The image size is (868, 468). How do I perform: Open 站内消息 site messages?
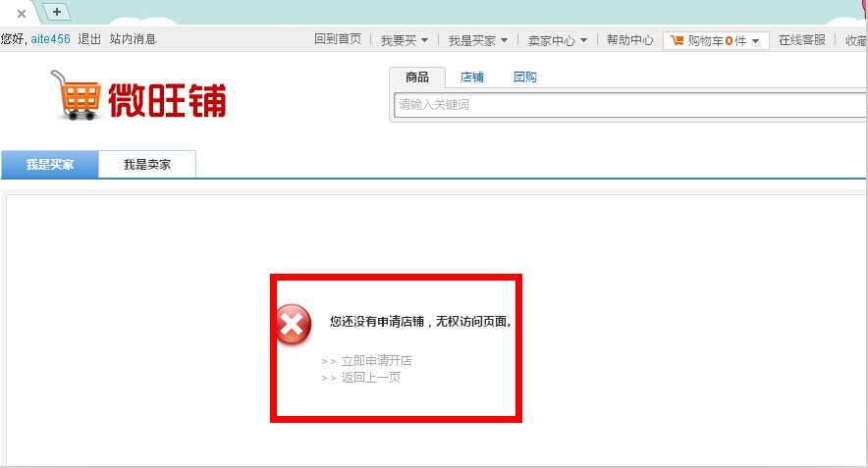[x=133, y=39]
